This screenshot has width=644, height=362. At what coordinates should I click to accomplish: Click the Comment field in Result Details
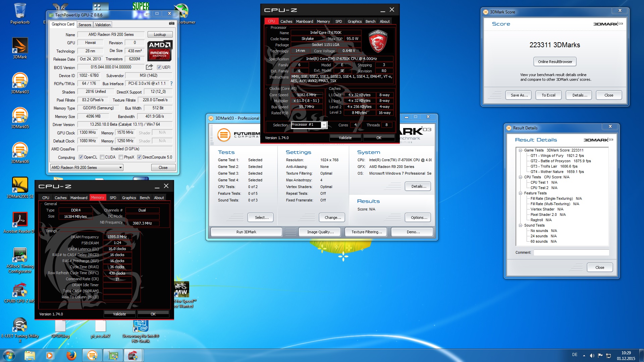571,252
